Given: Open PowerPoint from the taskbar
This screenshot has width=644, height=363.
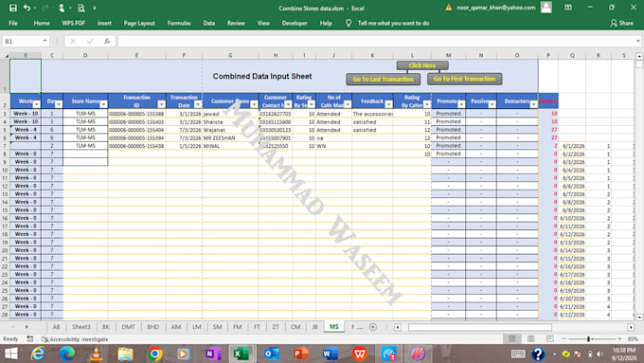Looking at the screenshot, I should [x=301, y=354].
